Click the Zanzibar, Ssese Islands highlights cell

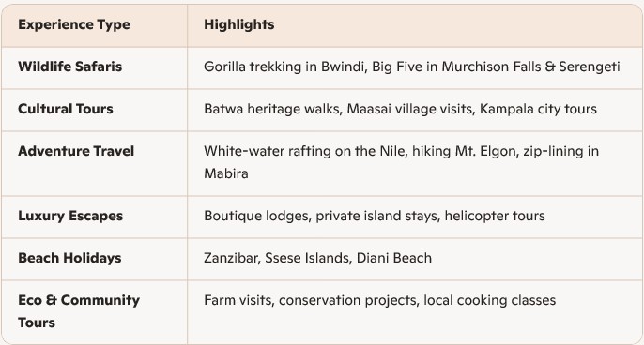(x=415, y=259)
